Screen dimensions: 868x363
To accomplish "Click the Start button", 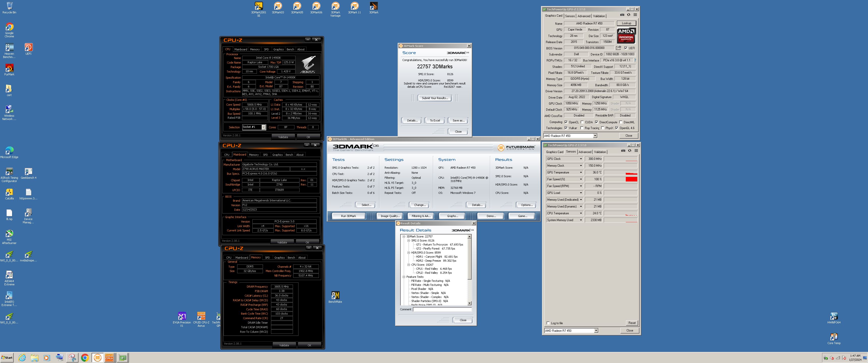I will tap(7, 358).
